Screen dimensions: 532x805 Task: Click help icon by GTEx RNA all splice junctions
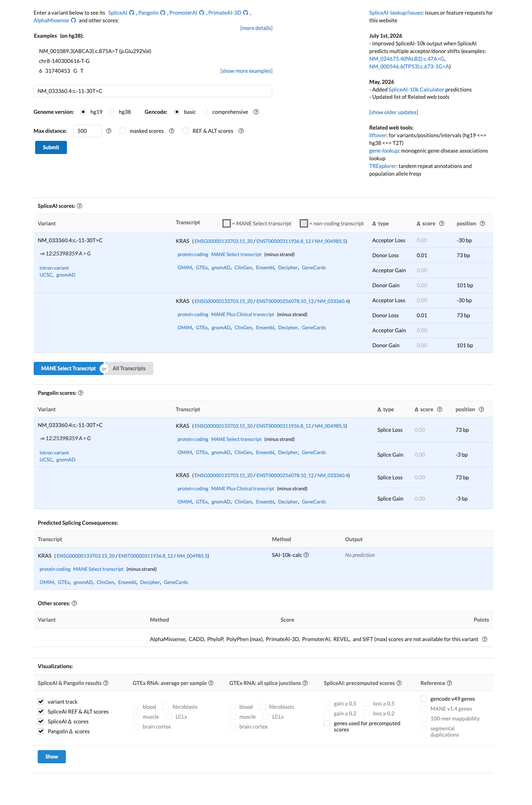click(305, 683)
